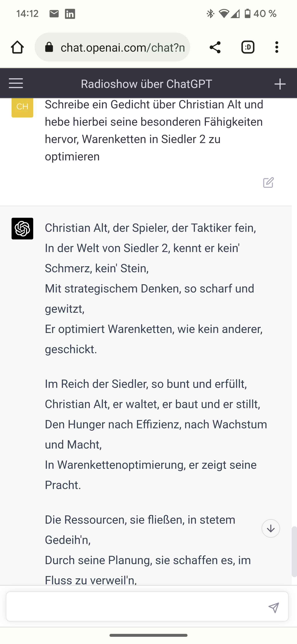Tap the CH user avatar
Screen dimensions: 297x644
click(x=22, y=107)
